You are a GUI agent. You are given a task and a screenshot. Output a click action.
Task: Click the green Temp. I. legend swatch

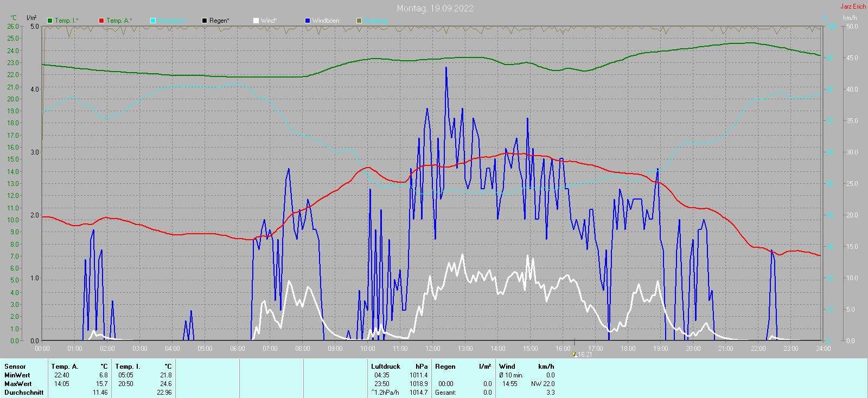[50, 21]
